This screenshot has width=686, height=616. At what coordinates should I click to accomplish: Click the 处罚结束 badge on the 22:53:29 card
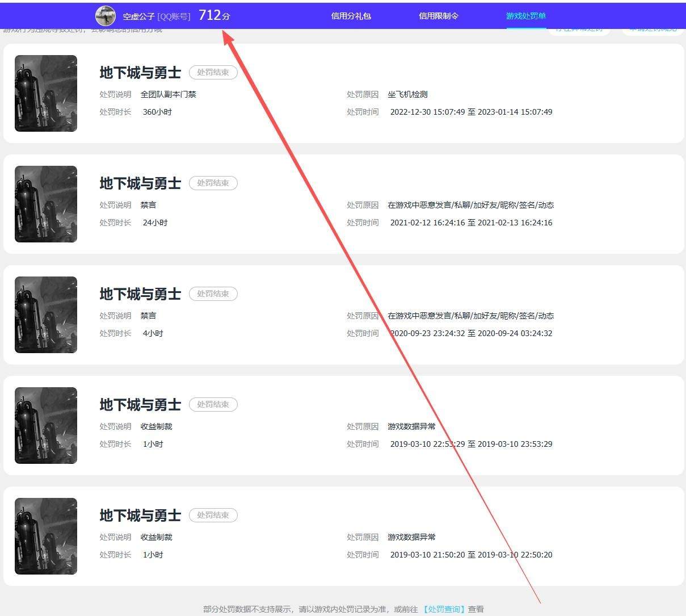213,405
